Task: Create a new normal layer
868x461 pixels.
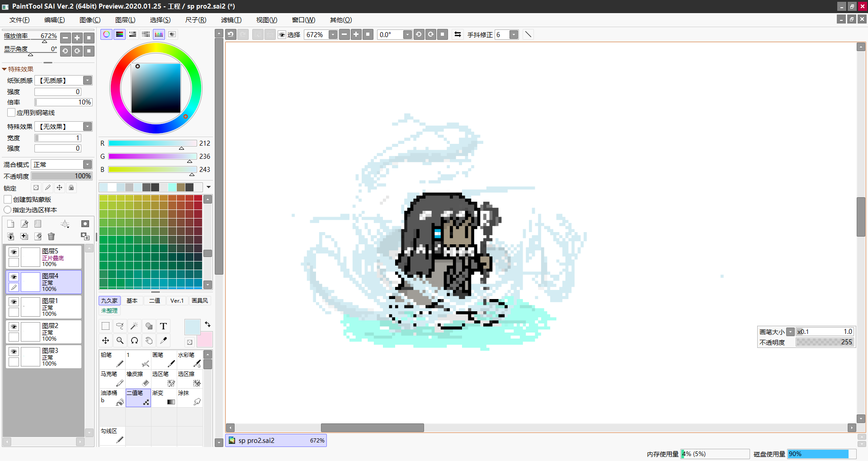Action: tap(11, 224)
